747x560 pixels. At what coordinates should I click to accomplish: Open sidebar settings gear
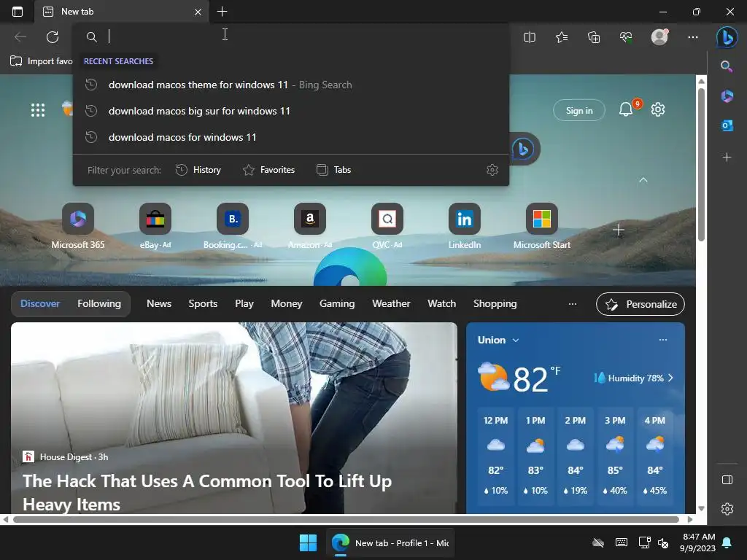(727, 509)
